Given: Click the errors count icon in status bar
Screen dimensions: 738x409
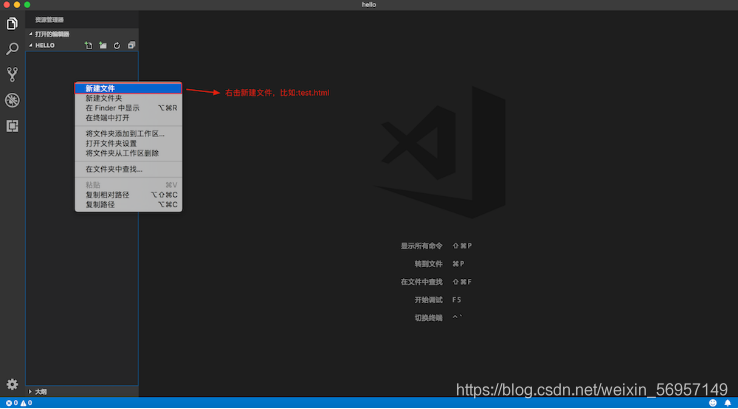Looking at the screenshot, I should click(x=12, y=403).
